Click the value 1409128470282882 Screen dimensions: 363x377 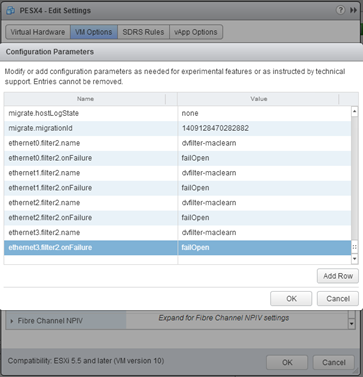(264, 128)
